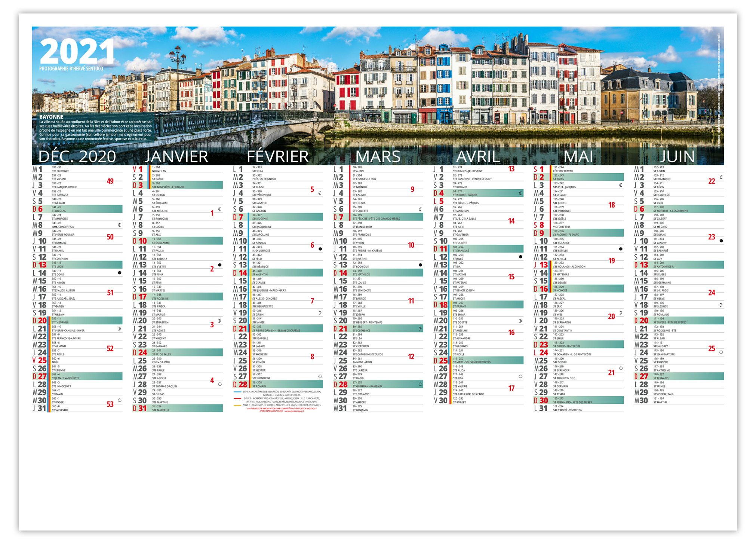Screen dimensions: 756x544
Task: Click the red Zone B legend line
Action: click(237, 398)
